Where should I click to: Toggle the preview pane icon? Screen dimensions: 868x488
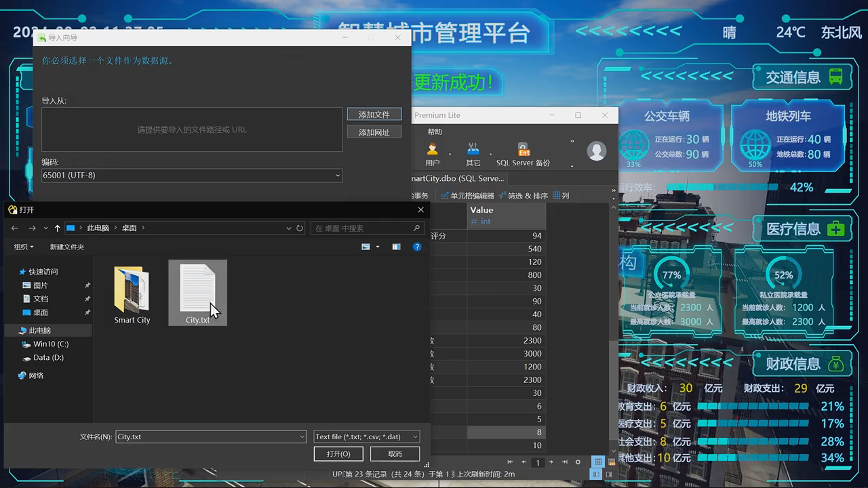click(396, 247)
